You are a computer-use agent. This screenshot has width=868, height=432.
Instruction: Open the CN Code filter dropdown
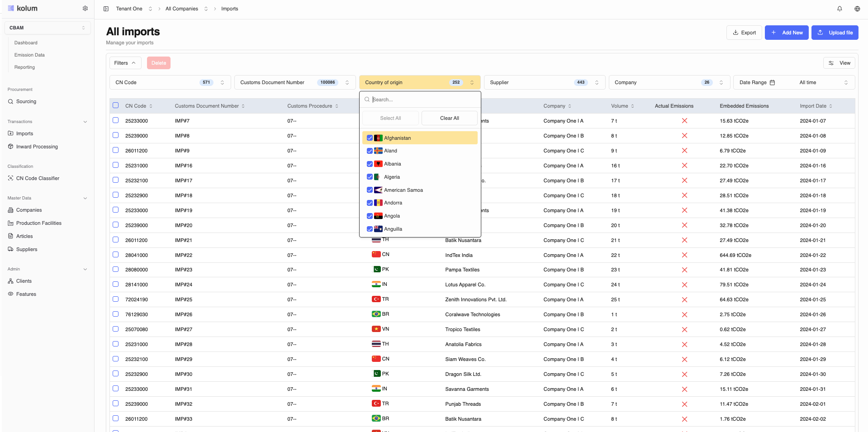pos(170,82)
